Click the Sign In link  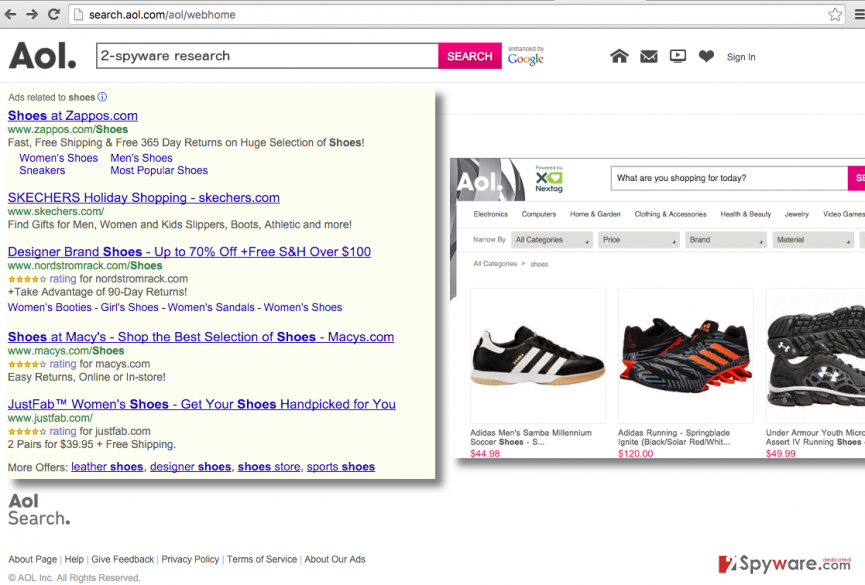coord(741,57)
